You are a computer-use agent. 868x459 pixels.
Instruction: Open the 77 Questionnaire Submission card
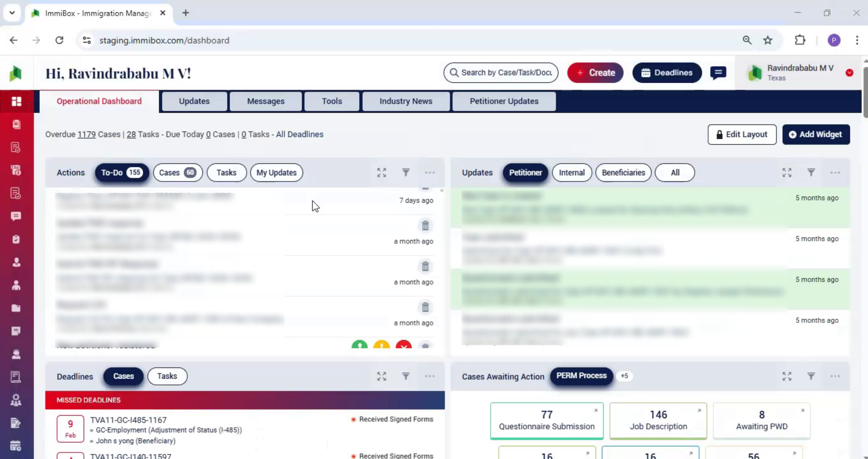[x=546, y=421]
